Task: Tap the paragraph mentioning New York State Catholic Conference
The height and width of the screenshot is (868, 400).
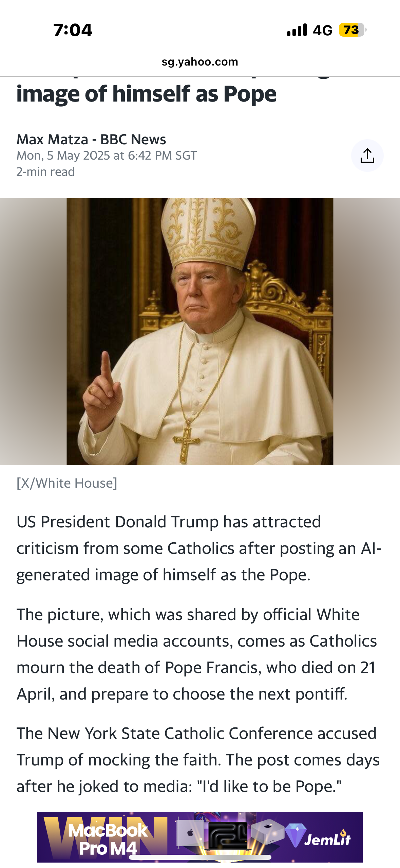Action: coord(198,760)
